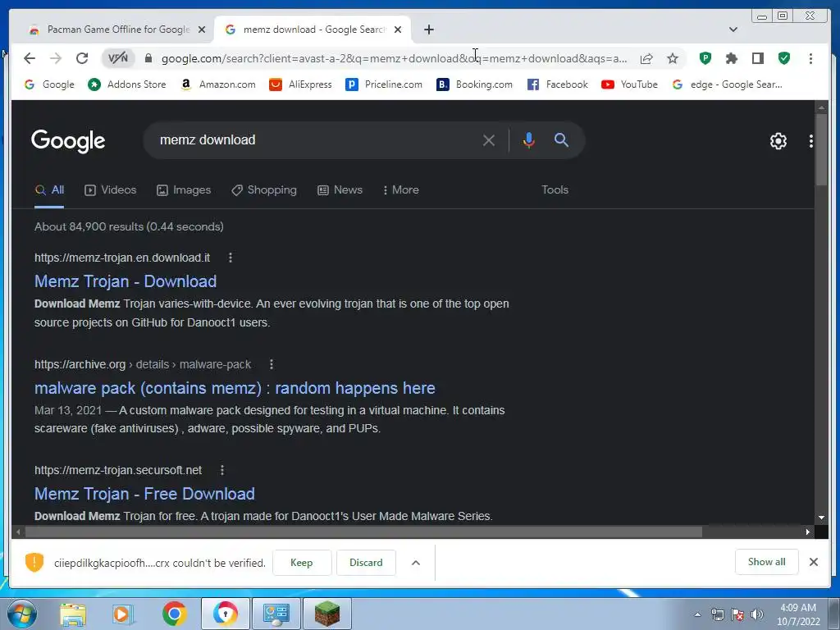Switch to Images results
840x630 pixels.
click(x=184, y=189)
